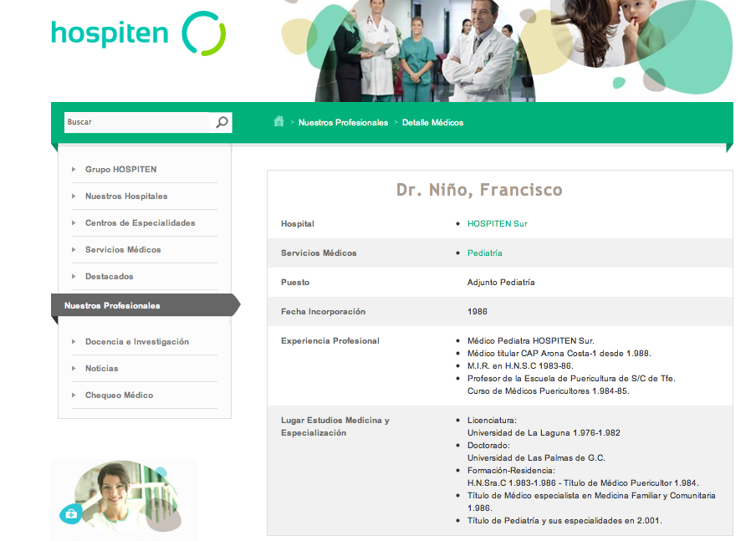Expand the arrow beside Nuestros Hospitales
The height and width of the screenshot is (541, 756).
(74, 196)
